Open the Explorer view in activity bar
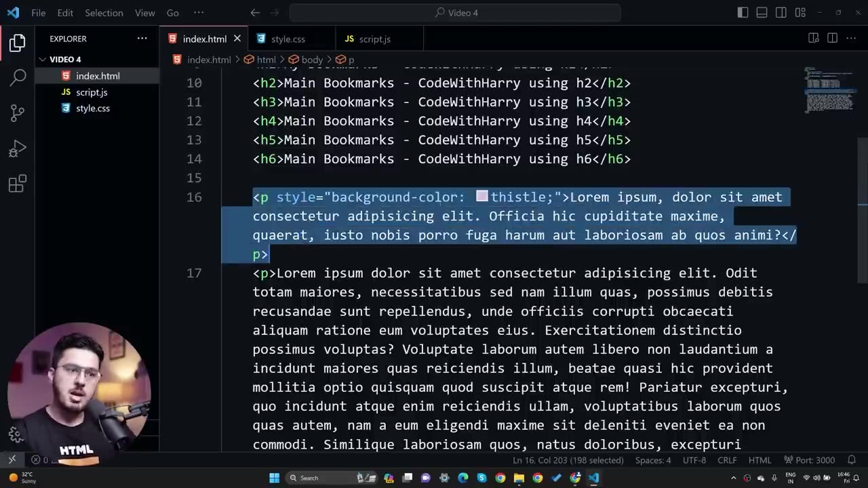 [x=18, y=43]
